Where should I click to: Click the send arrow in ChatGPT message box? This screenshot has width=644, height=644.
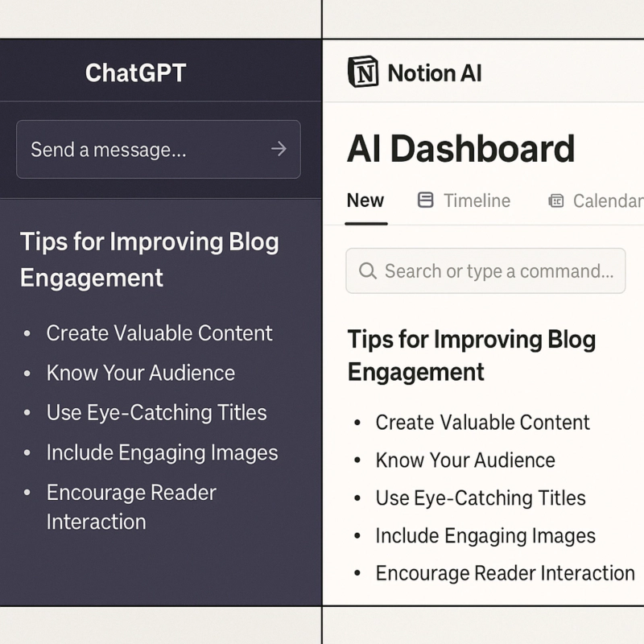click(279, 149)
